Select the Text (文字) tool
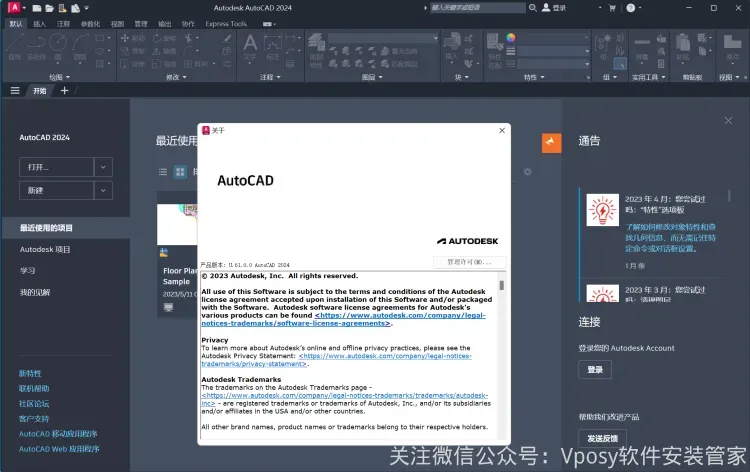The height and width of the screenshot is (472, 750). tap(250, 47)
